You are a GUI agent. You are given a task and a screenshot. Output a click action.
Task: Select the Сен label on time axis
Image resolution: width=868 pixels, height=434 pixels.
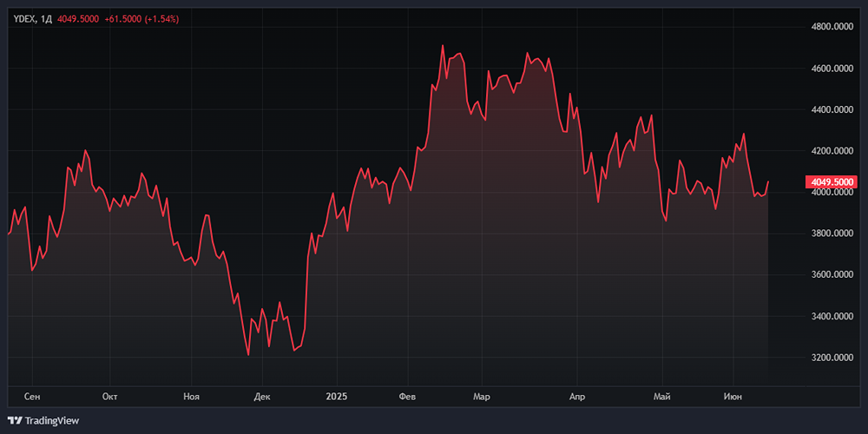click(33, 397)
